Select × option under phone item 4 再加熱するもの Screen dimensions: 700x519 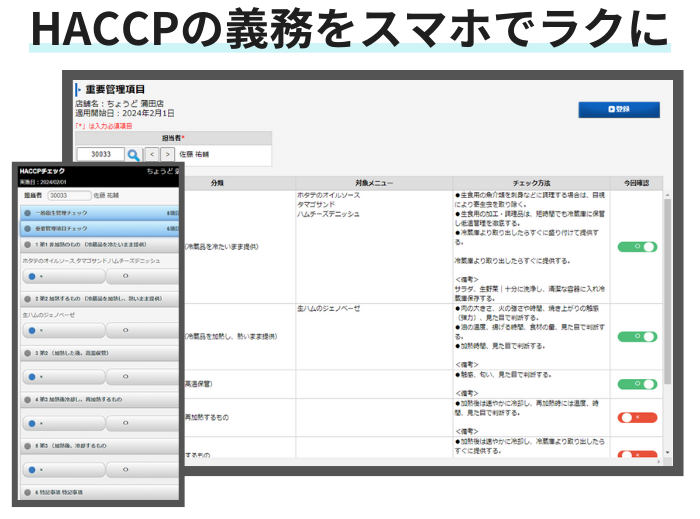(63, 423)
